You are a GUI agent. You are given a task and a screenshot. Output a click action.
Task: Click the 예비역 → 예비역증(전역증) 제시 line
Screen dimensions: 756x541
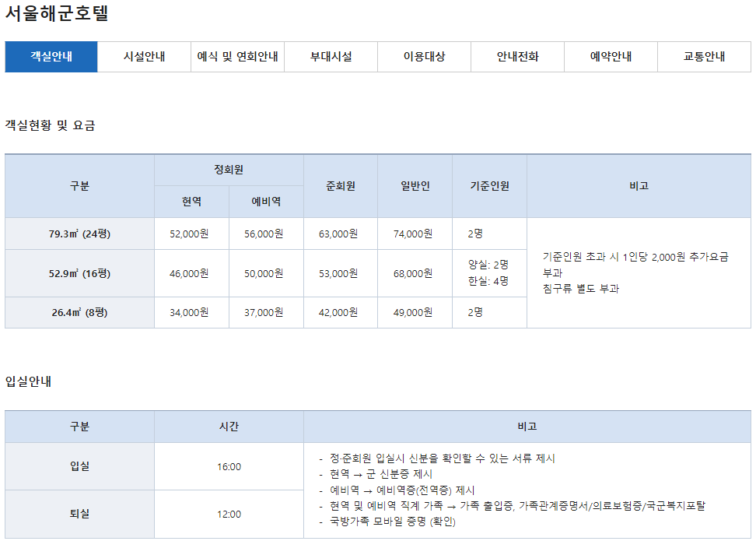coord(402,490)
